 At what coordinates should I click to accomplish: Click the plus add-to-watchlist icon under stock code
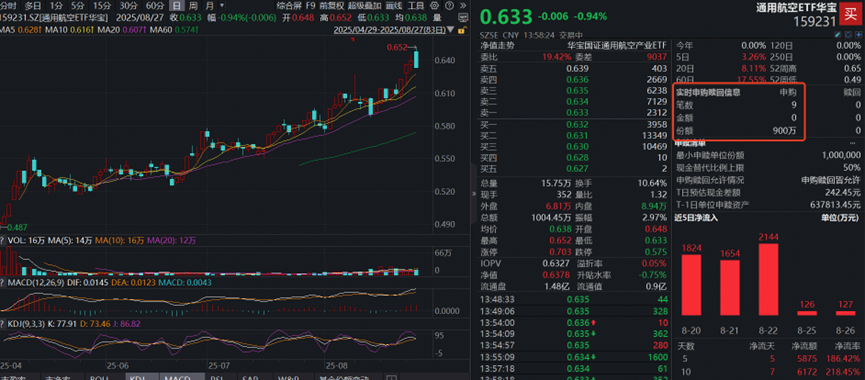(858, 35)
